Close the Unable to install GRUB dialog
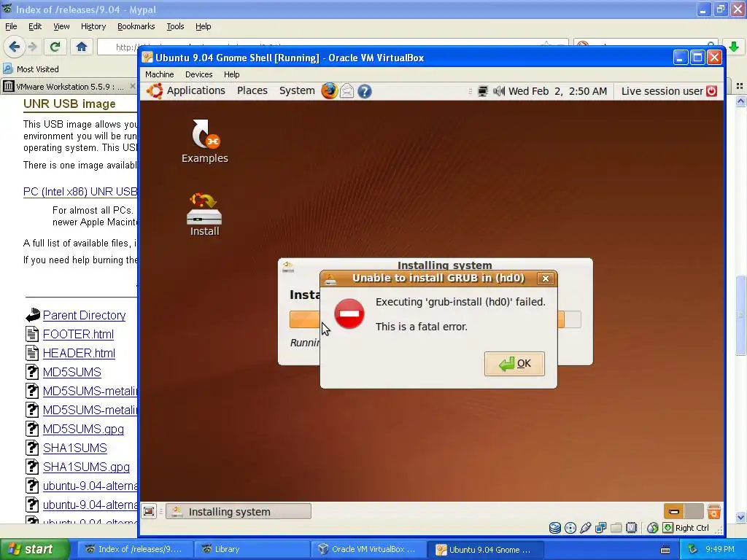 [x=546, y=279]
